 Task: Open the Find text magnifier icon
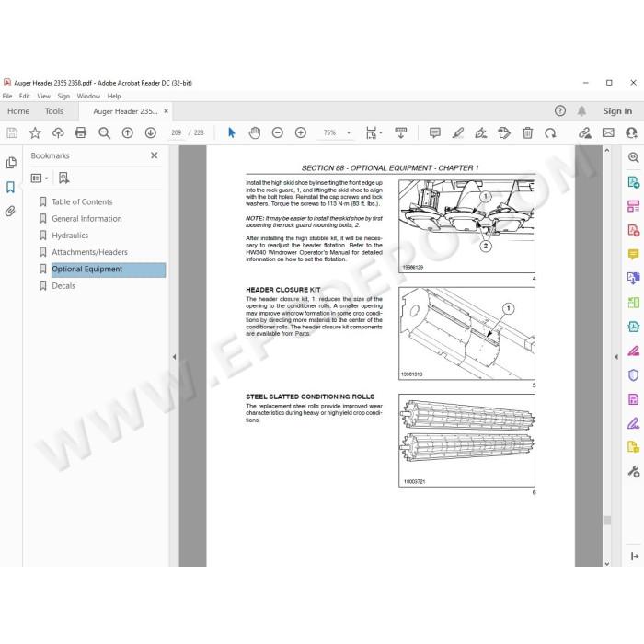pyautogui.click(x=104, y=132)
